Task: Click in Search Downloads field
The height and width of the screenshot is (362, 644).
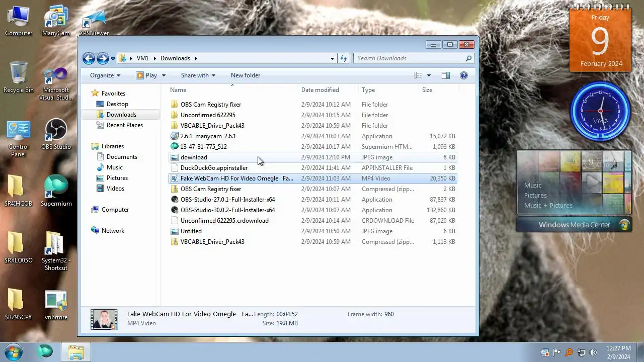Action: click(x=409, y=58)
